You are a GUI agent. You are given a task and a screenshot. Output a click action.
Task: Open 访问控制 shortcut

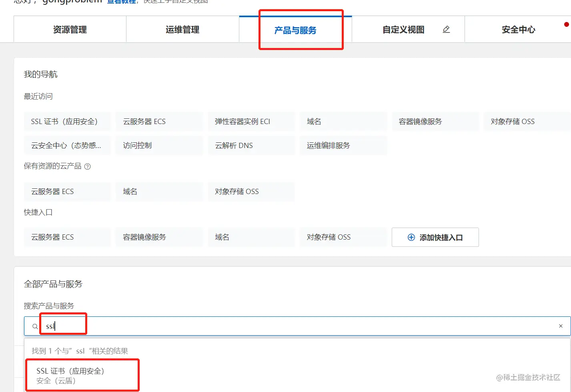(159, 146)
